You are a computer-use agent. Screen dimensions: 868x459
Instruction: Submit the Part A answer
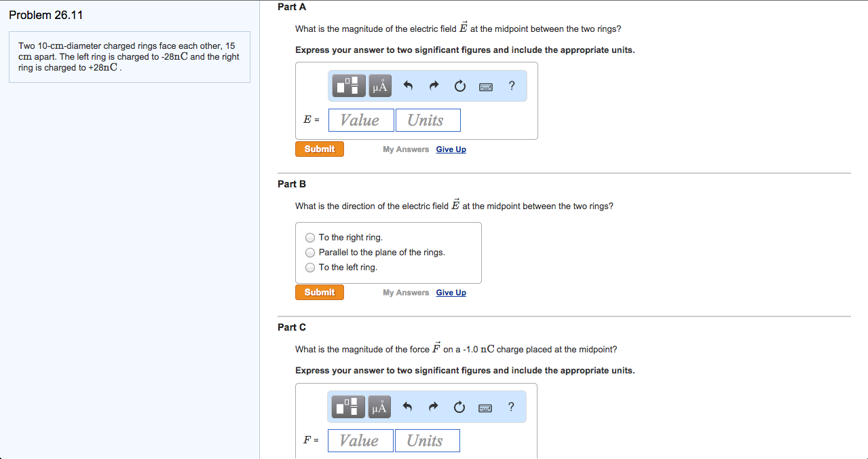click(x=320, y=149)
